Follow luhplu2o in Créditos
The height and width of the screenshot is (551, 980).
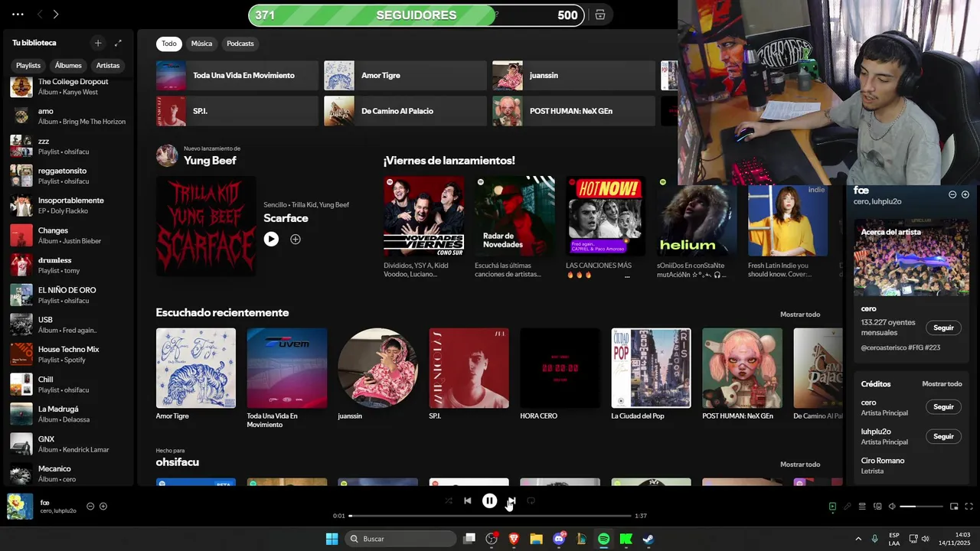point(943,436)
